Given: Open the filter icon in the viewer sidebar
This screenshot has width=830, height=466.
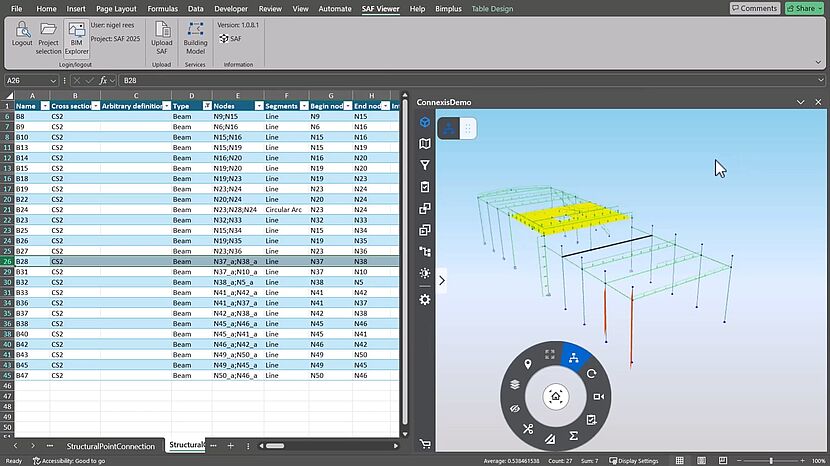Looking at the screenshot, I should point(425,165).
